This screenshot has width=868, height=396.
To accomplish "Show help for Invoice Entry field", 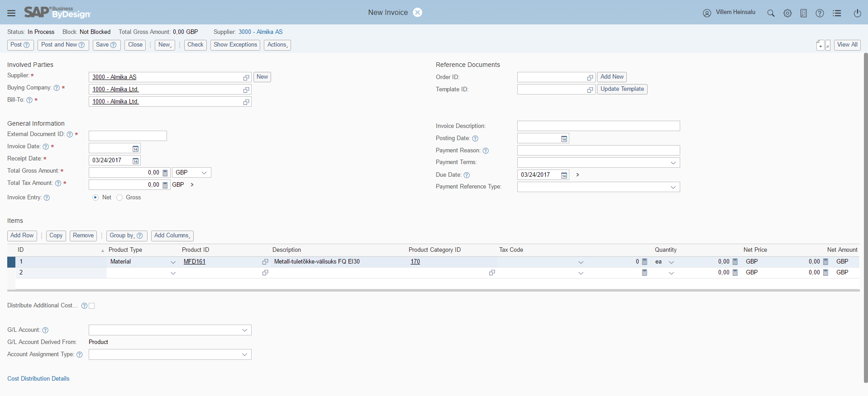I will coord(47,198).
